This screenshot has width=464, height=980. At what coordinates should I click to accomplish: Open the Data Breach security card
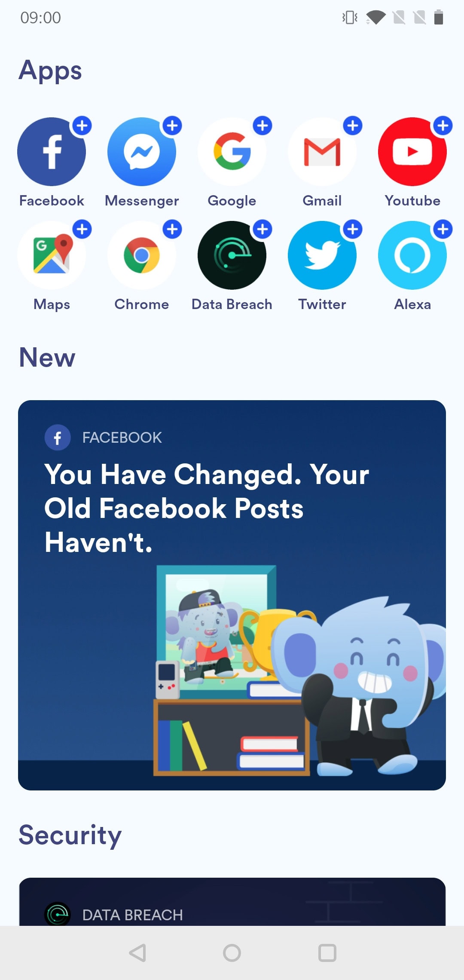(232, 902)
